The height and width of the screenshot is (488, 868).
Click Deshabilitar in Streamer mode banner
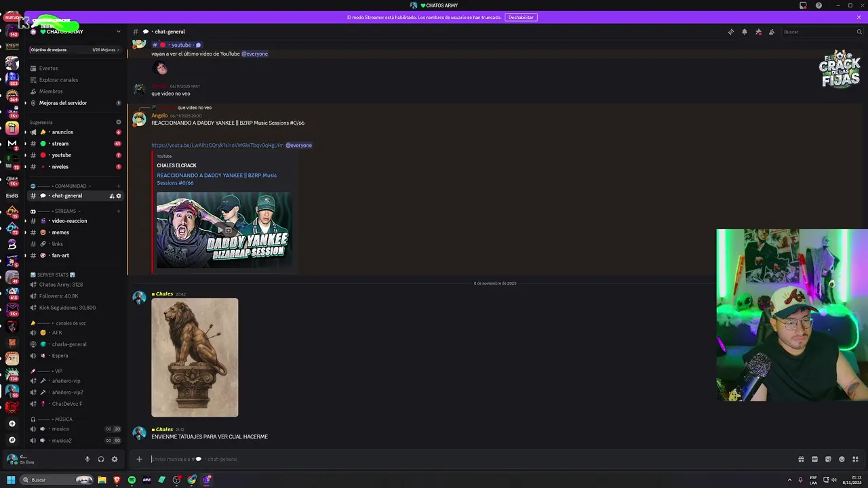click(x=521, y=17)
